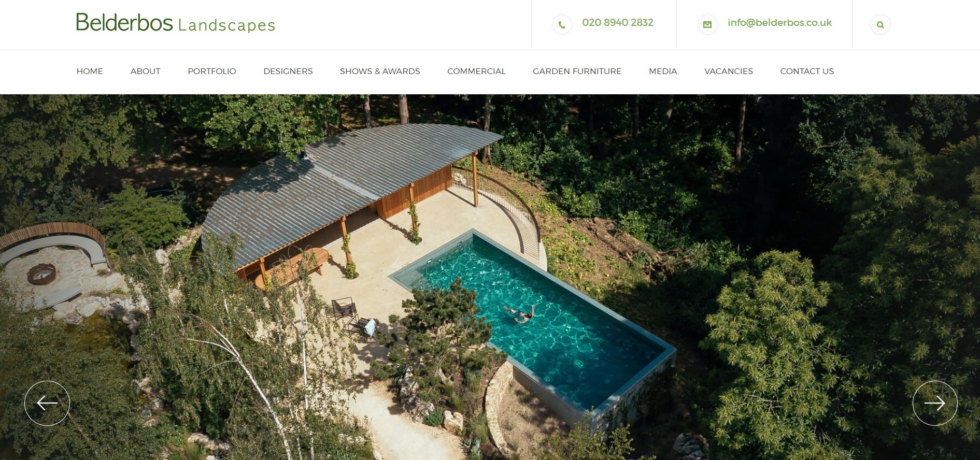Open the About menu item
The image size is (980, 460).
(x=146, y=71)
